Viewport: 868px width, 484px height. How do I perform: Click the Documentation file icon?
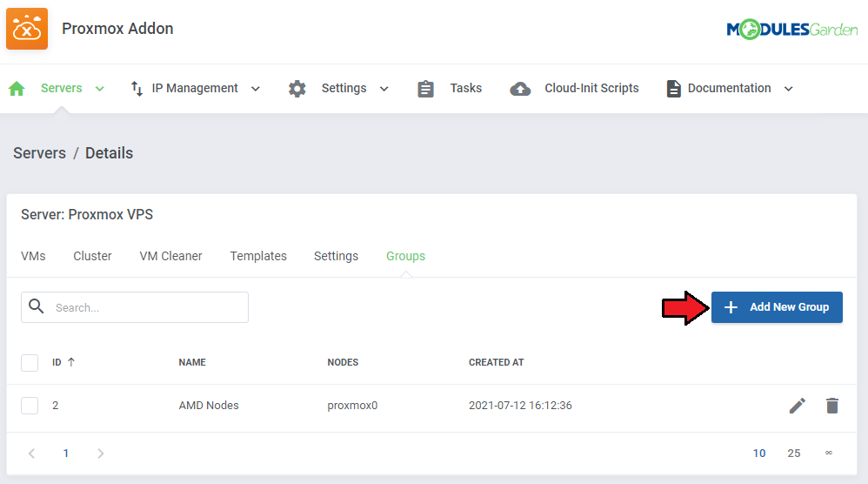(674, 89)
